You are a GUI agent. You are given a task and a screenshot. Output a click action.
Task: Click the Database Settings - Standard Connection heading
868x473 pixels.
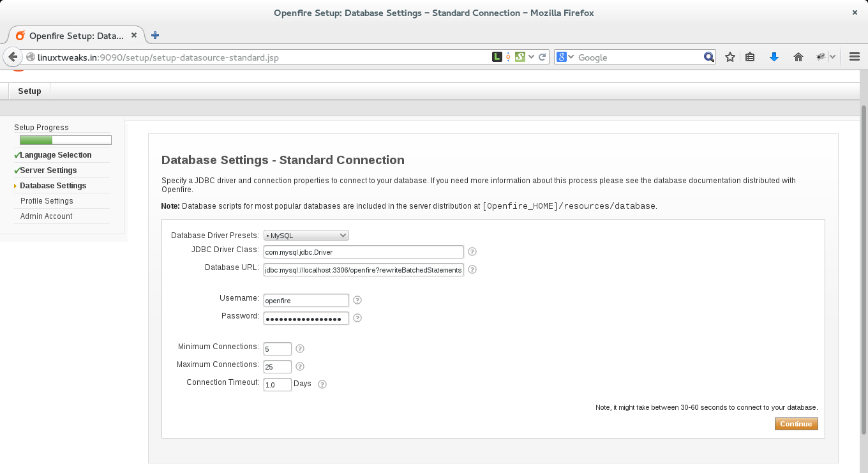pos(283,160)
